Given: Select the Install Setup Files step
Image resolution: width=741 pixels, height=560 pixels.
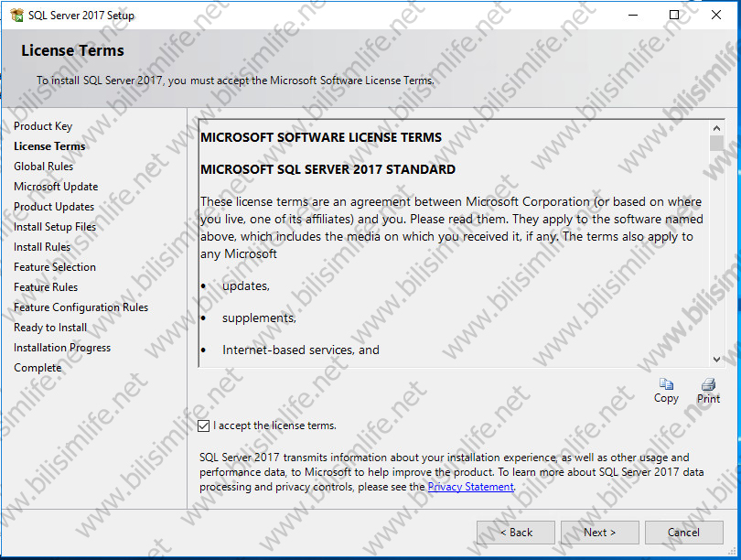Looking at the screenshot, I should [x=55, y=227].
